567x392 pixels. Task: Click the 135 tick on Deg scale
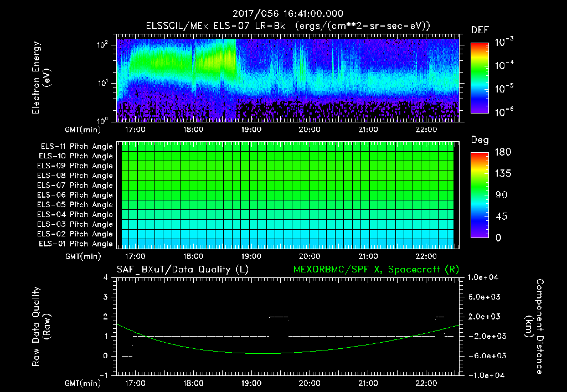(x=503, y=174)
